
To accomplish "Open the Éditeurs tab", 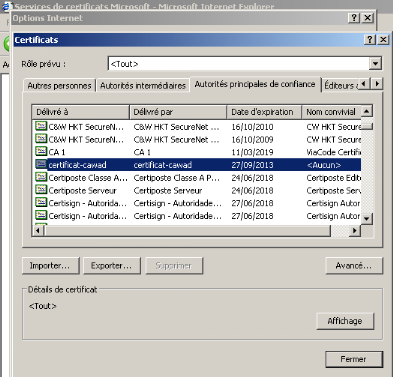I will point(340,86).
